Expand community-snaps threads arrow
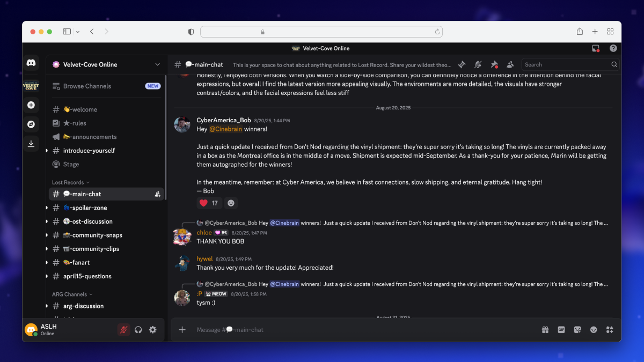 coord(47,235)
